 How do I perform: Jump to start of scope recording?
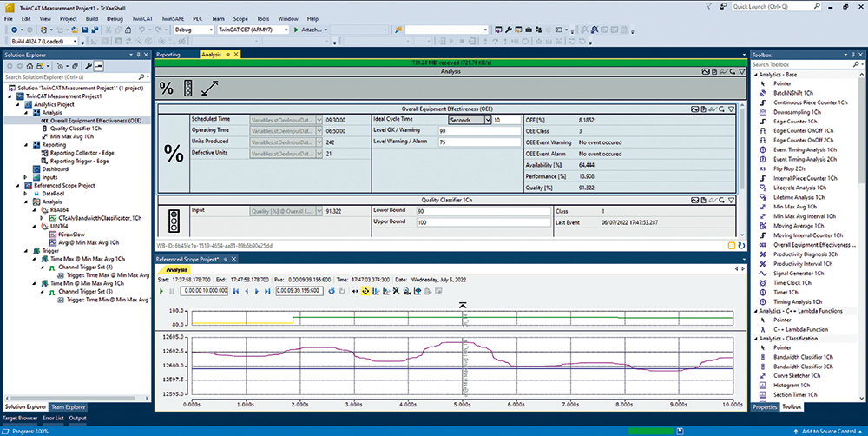[x=236, y=291]
